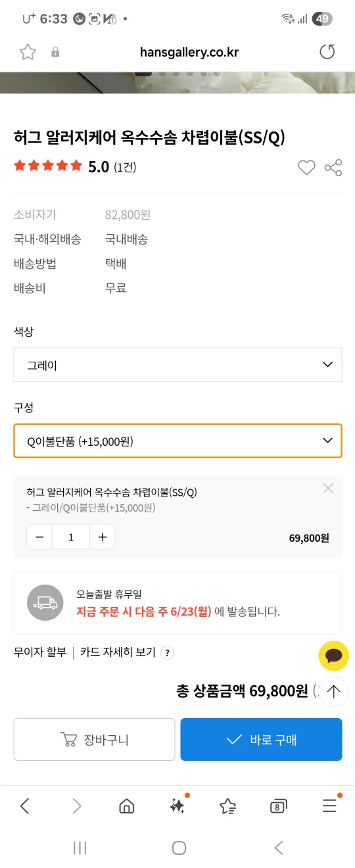Add product to wishlist with heart icon
The width and height of the screenshot is (355, 868).
click(x=306, y=168)
